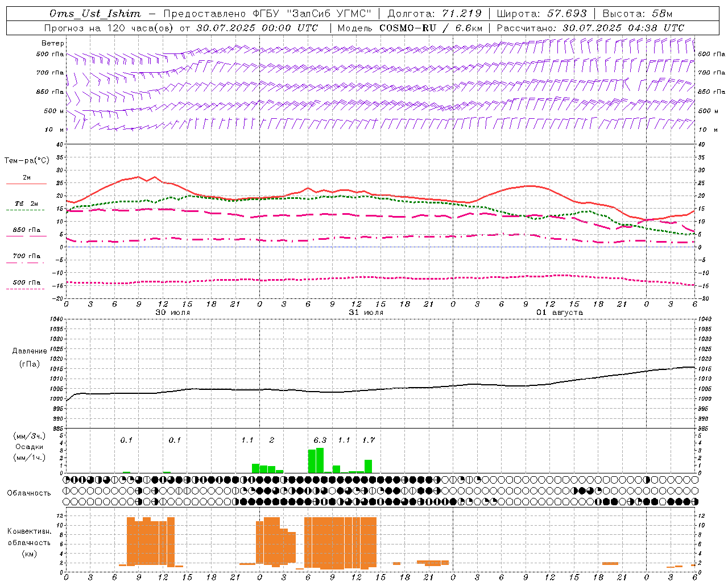Click the "Облачность" cloud cover label
The width and height of the screenshot is (728, 582).
point(29,493)
